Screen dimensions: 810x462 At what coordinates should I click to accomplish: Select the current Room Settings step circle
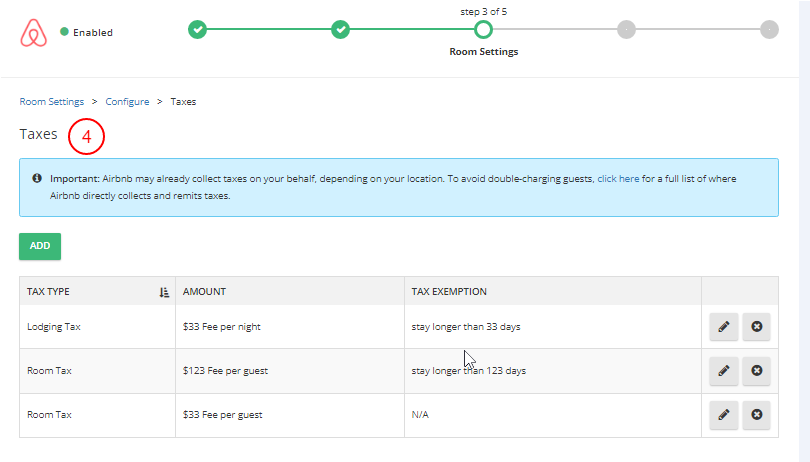coord(483,29)
